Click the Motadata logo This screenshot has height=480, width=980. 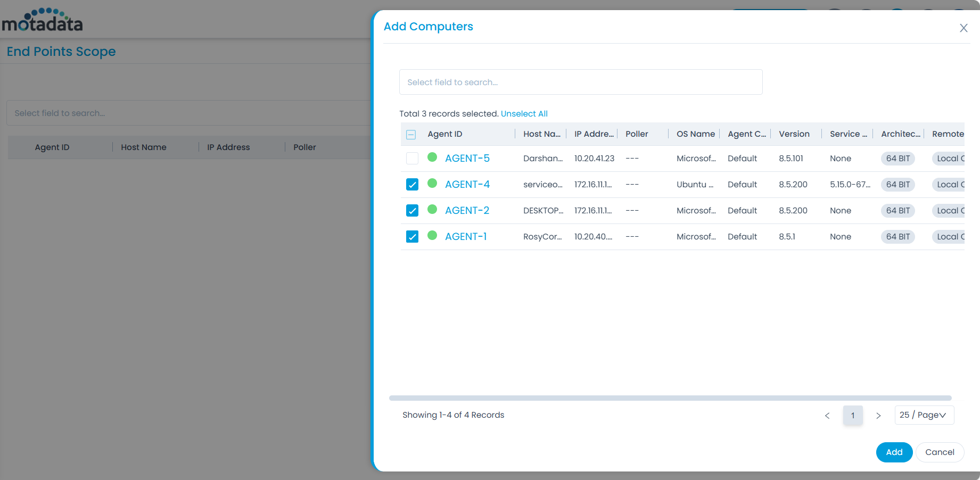[x=43, y=20]
